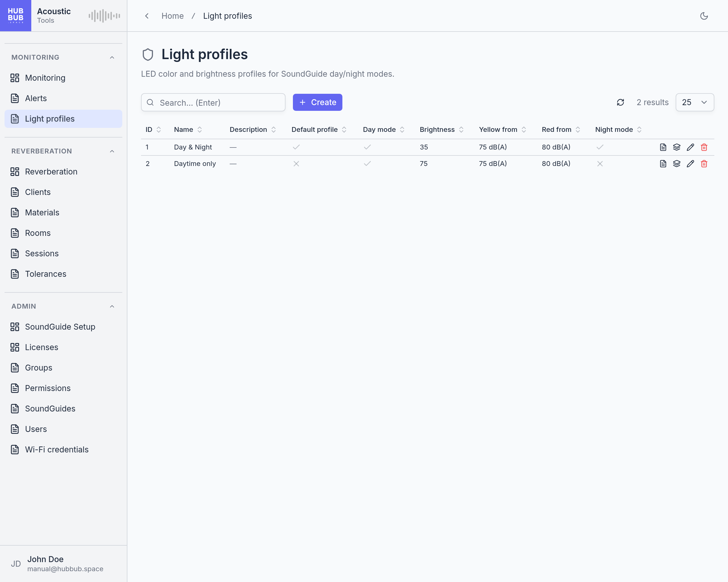This screenshot has height=582, width=728.
Task: Open Monitoring in the sidebar
Action: (x=63, y=78)
